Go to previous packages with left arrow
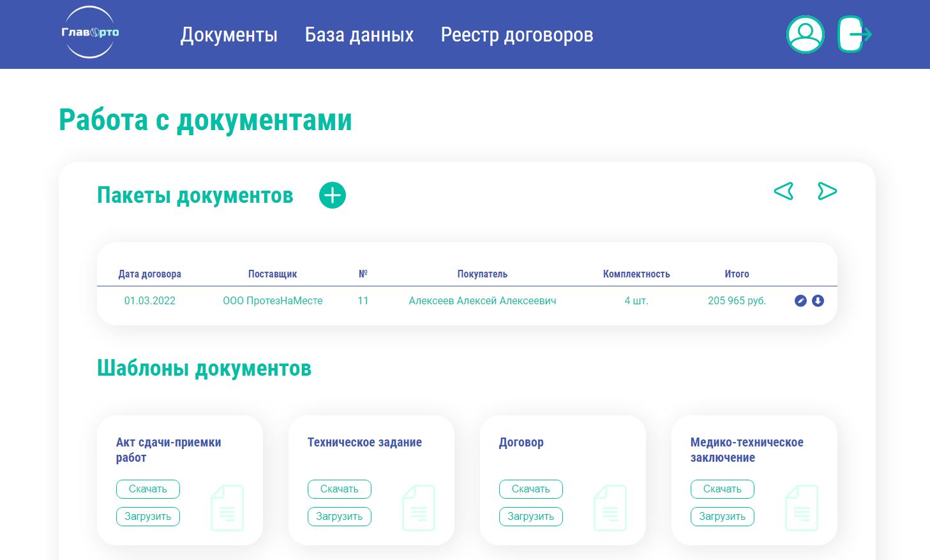The height and width of the screenshot is (560, 930). click(x=784, y=191)
